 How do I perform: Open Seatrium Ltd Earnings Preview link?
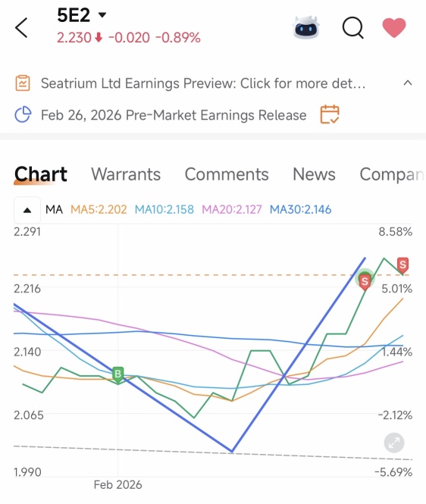(203, 83)
